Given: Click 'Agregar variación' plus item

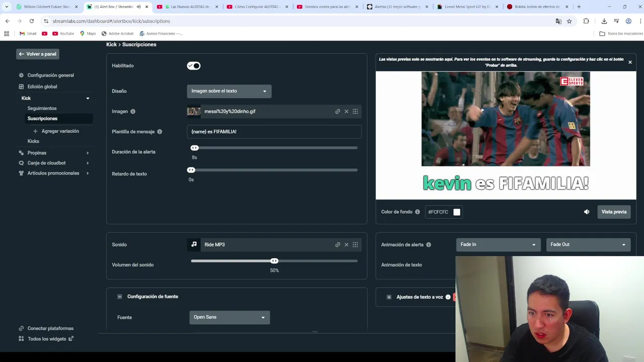Looking at the screenshot, I should point(55,131).
